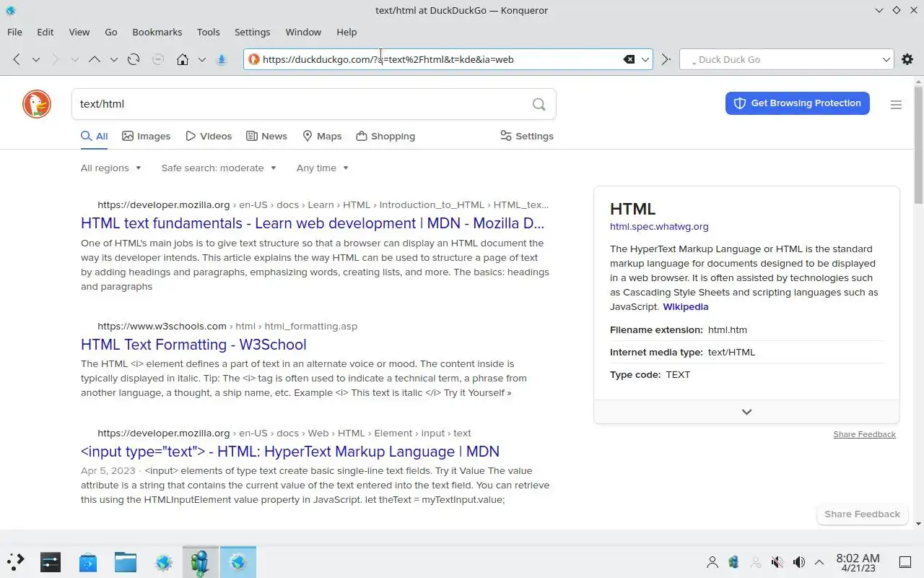Open the File menu
Screen dimensions: 924x578
14,32
